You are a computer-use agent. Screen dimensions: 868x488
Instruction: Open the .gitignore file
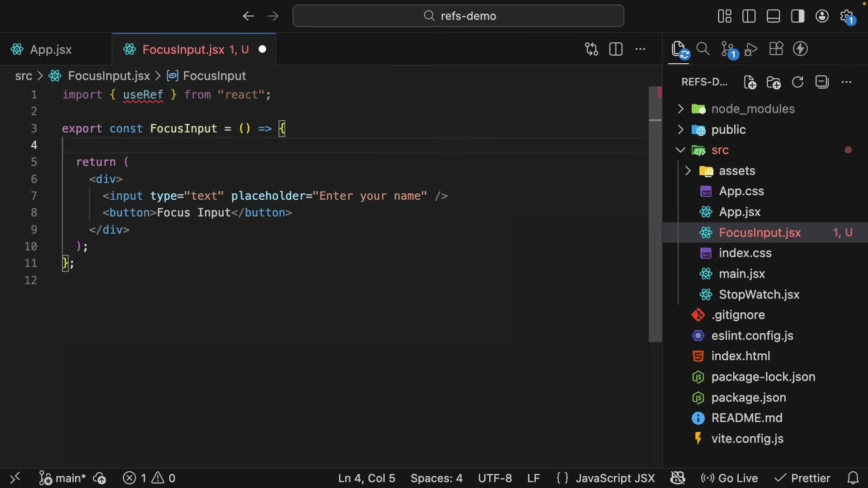tap(765, 315)
